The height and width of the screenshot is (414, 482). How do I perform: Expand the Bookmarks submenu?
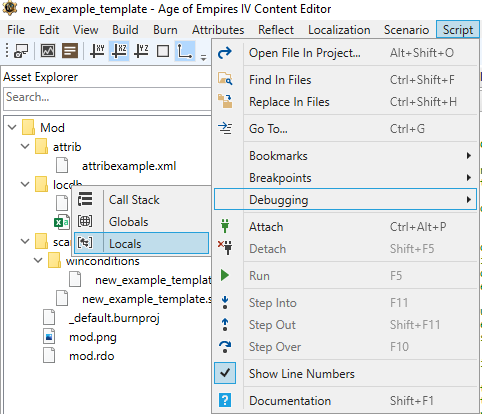(x=469, y=156)
